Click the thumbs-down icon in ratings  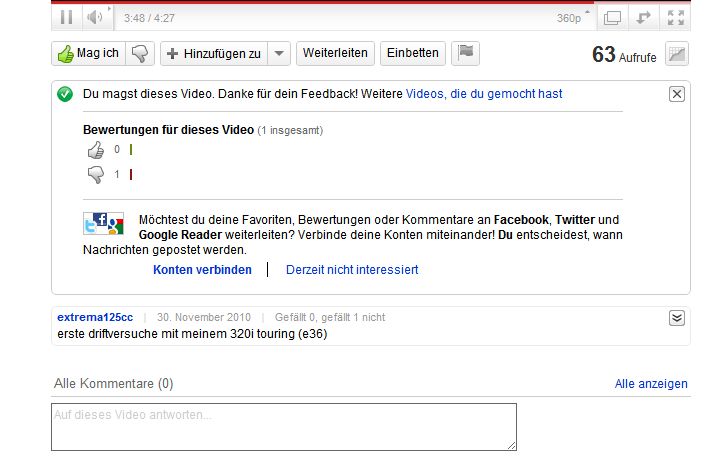pos(95,174)
